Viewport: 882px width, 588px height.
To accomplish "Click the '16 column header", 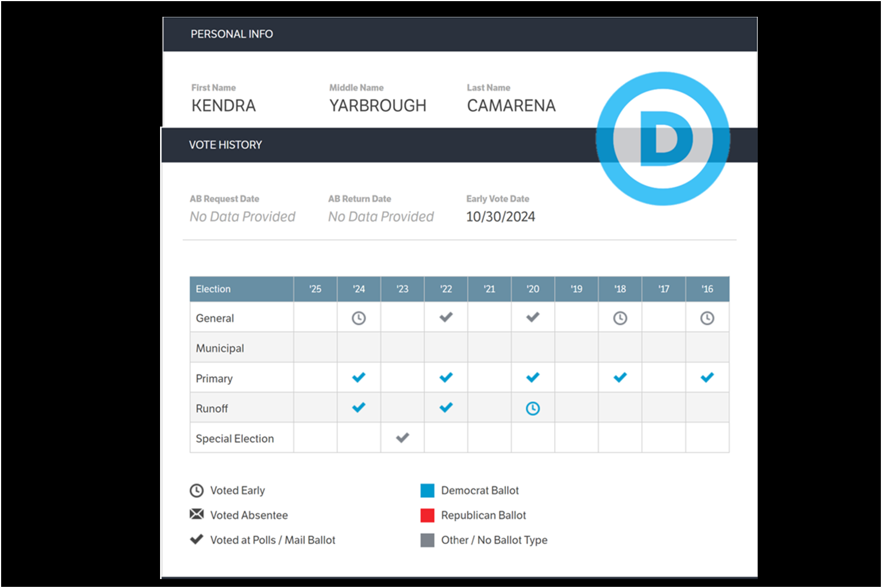I will [707, 289].
